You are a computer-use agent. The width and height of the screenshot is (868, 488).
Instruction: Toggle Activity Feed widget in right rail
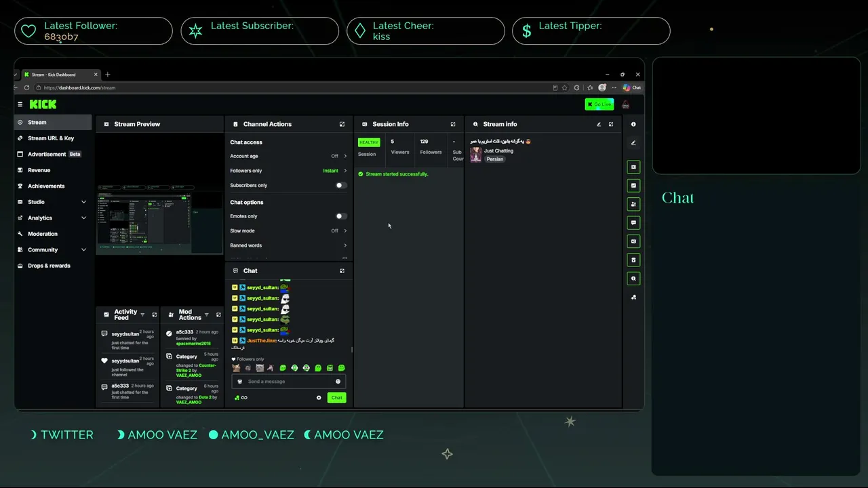pos(633,186)
